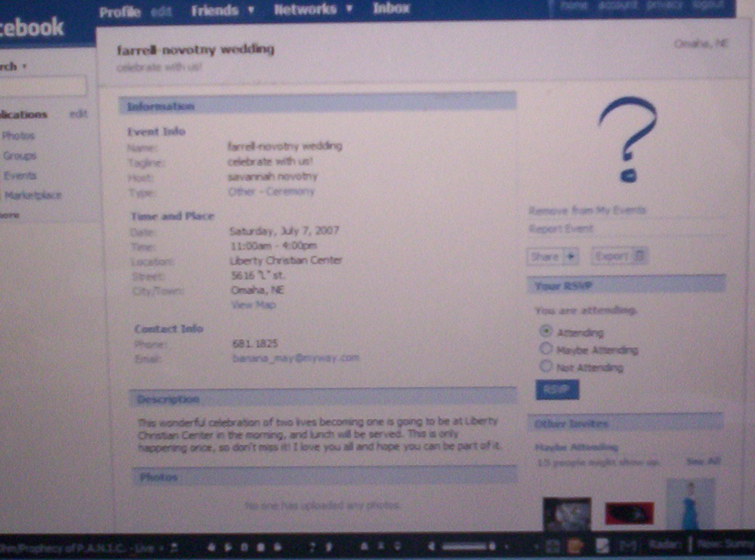Click the orange tray icon in taskbar

tap(575, 546)
